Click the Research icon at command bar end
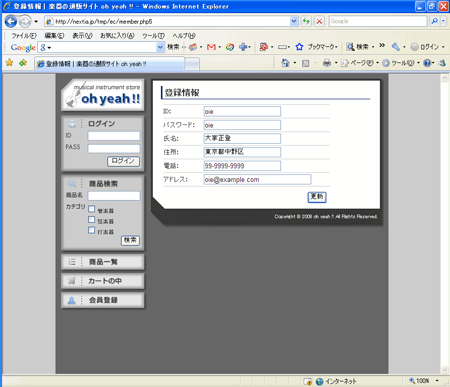Image resolution: width=450 pixels, height=387 pixels. coord(442,63)
